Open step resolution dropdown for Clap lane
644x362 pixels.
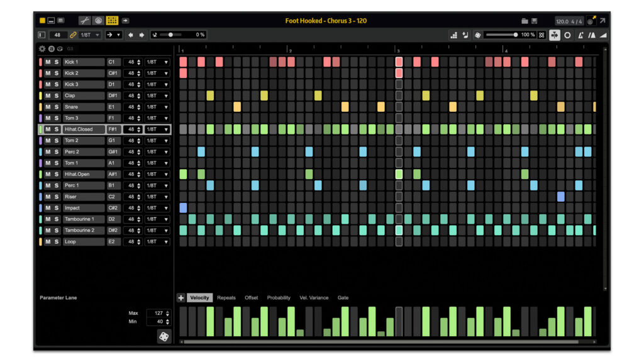coord(157,96)
